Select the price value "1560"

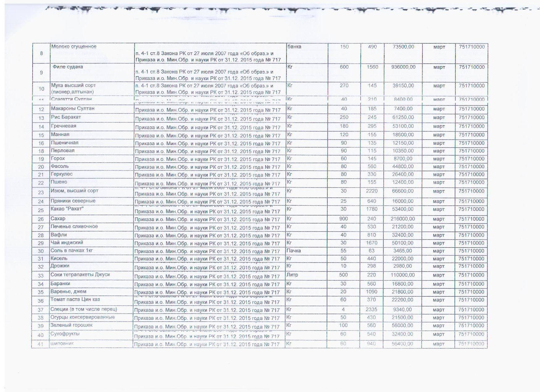[372, 67]
